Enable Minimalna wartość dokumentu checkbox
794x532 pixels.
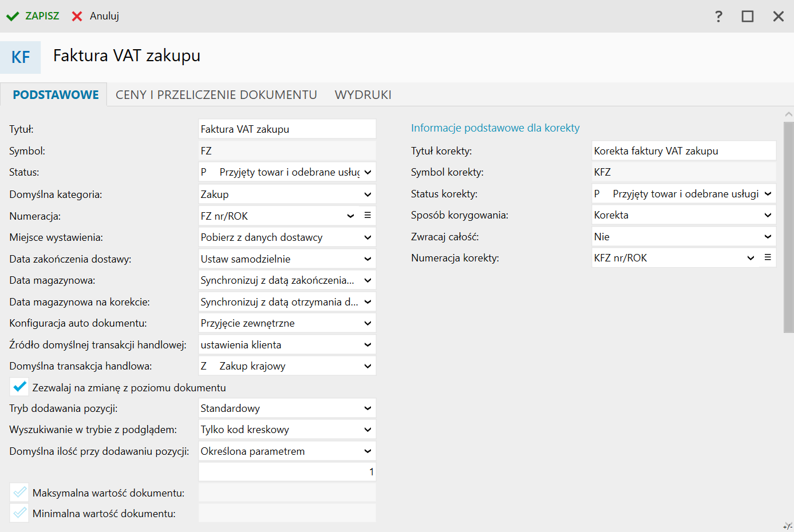[19, 513]
